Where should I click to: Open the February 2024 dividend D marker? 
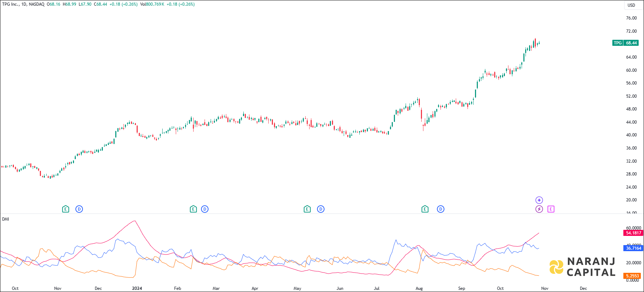coord(205,209)
